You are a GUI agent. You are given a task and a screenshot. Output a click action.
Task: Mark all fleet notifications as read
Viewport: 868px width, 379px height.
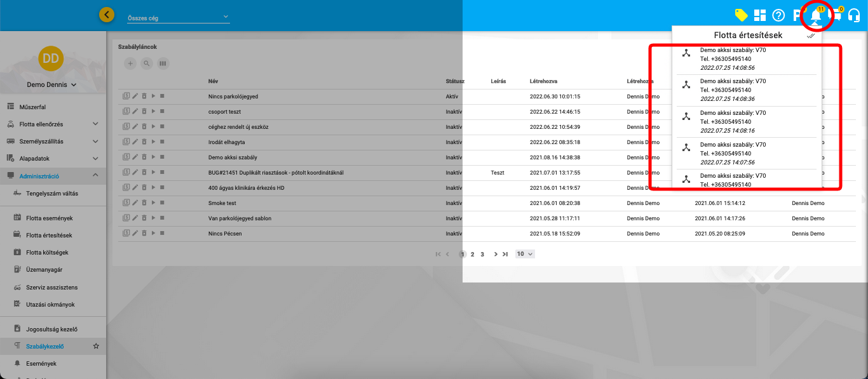pos(811,36)
